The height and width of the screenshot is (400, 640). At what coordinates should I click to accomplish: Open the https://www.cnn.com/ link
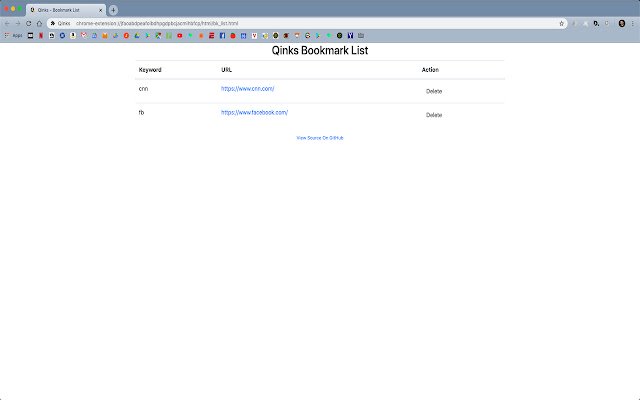click(x=247, y=89)
